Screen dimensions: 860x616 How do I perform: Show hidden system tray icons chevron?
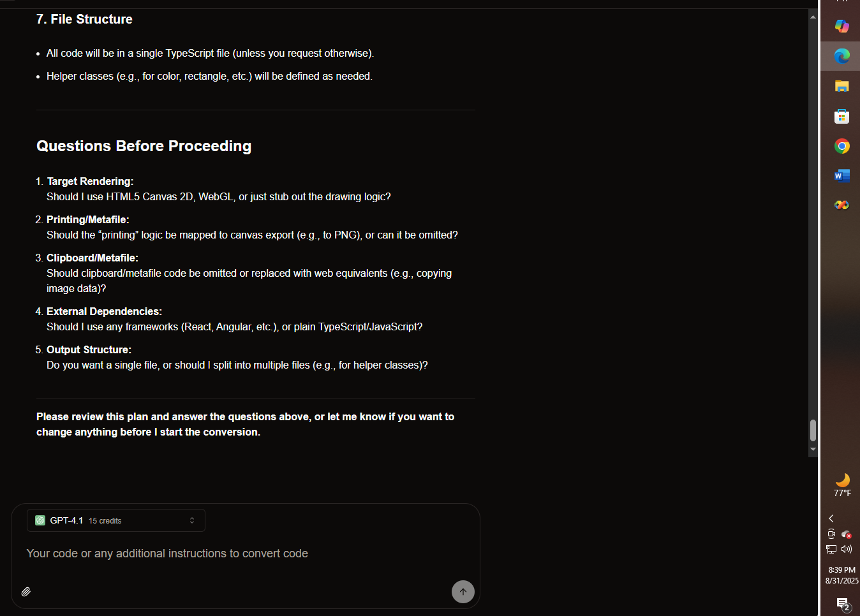click(831, 518)
